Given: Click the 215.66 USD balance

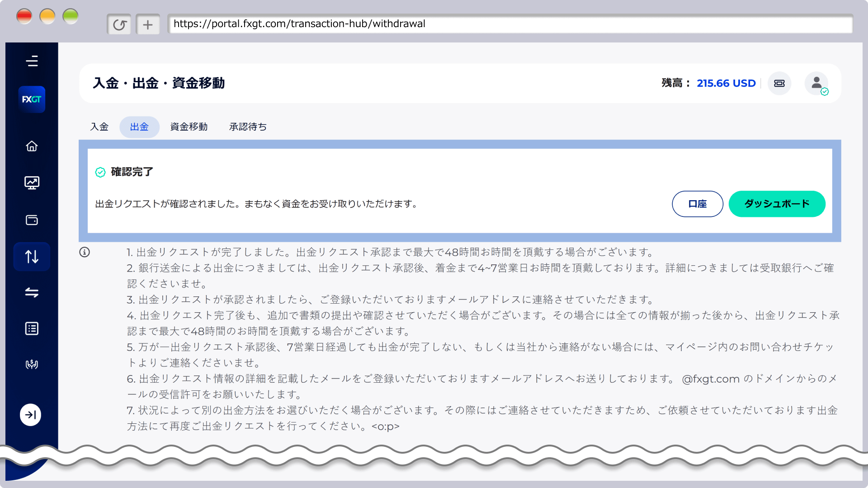Looking at the screenshot, I should click(x=726, y=84).
